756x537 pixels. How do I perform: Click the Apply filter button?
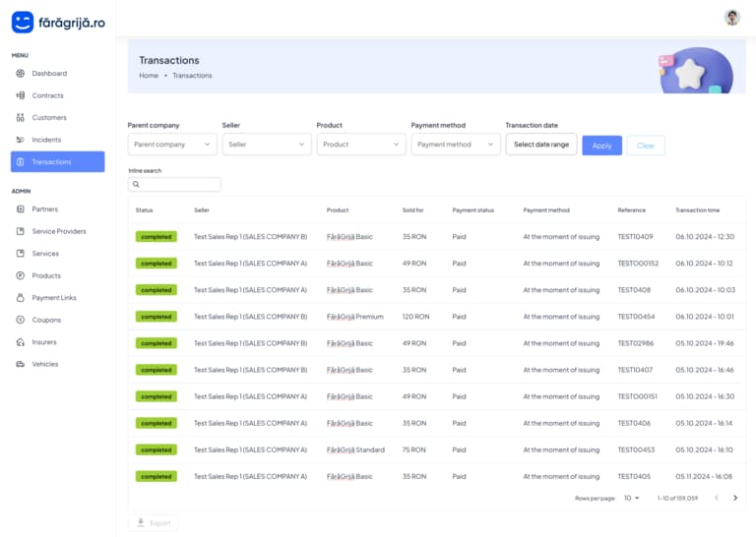click(601, 146)
